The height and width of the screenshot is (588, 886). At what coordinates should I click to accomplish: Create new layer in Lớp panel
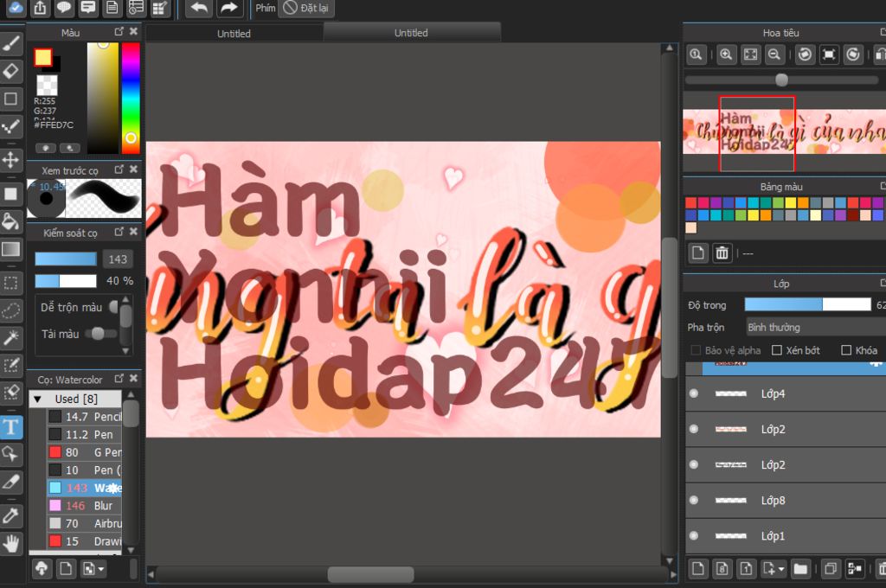[698, 569]
